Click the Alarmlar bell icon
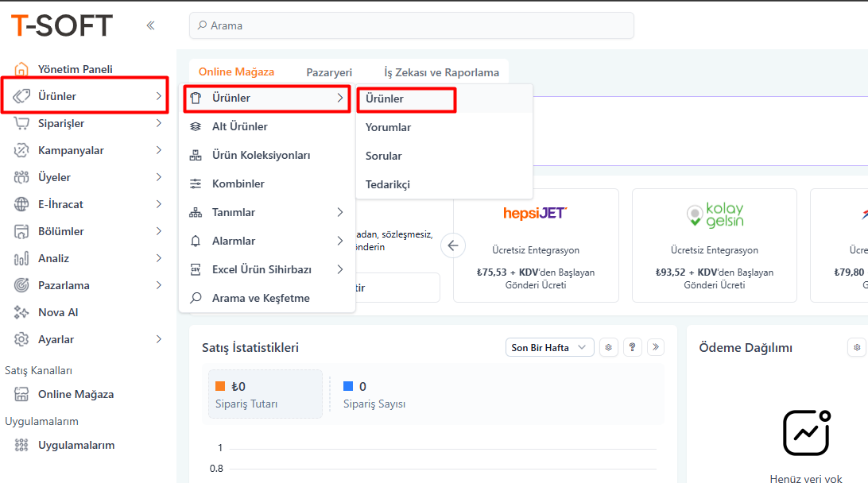 pyautogui.click(x=196, y=241)
